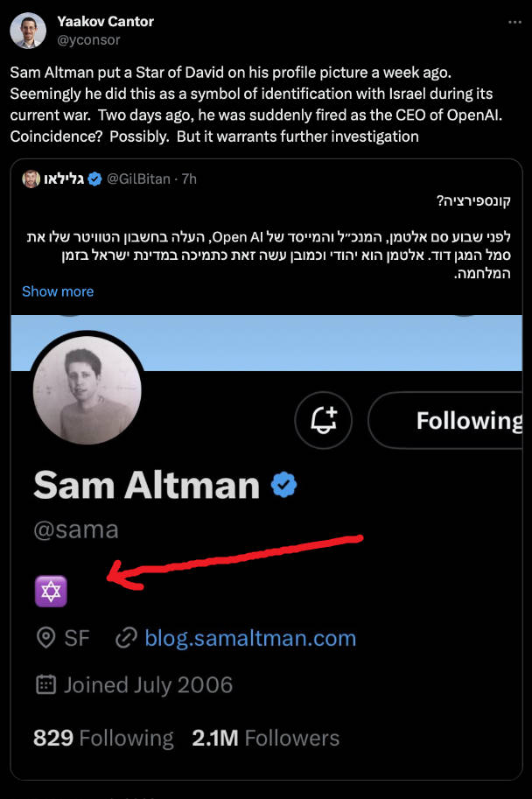Screen dimensions: 532x799
Task: Expand the quoted tweet with Show more
Action: pos(58,291)
